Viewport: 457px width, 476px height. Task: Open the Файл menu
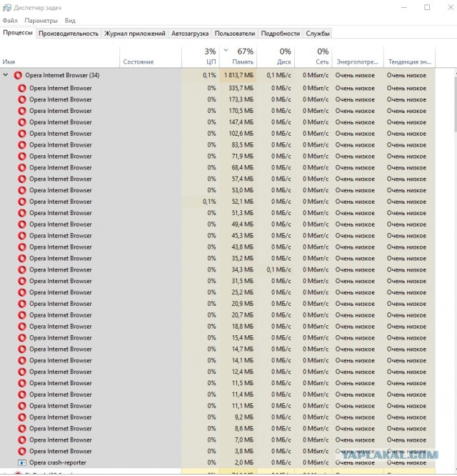tap(10, 21)
